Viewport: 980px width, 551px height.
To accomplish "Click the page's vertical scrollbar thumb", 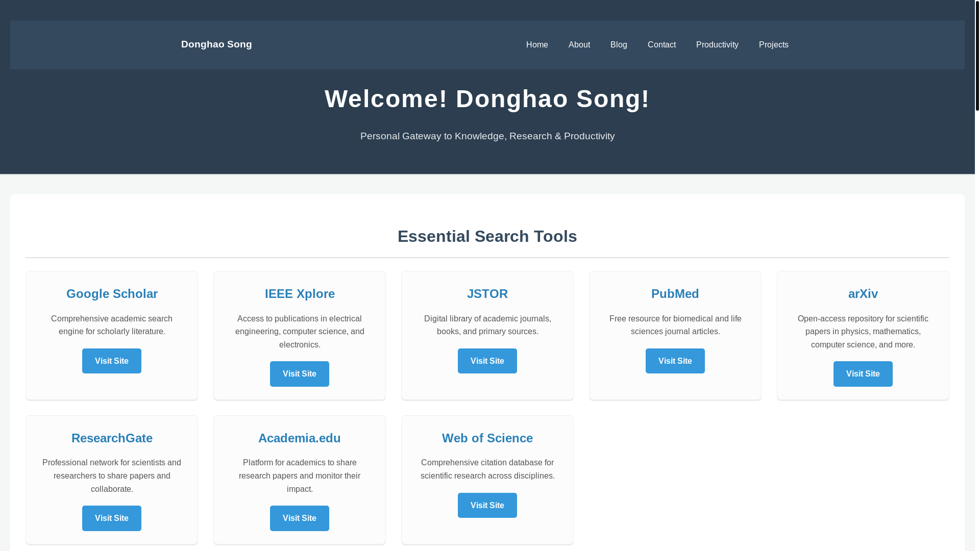I will coord(977,55).
